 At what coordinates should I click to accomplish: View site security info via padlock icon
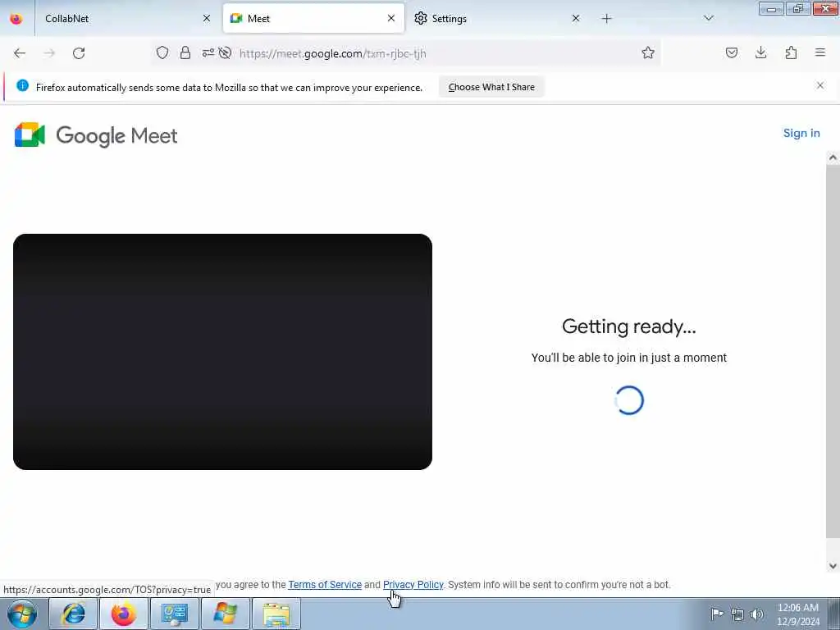185,52
